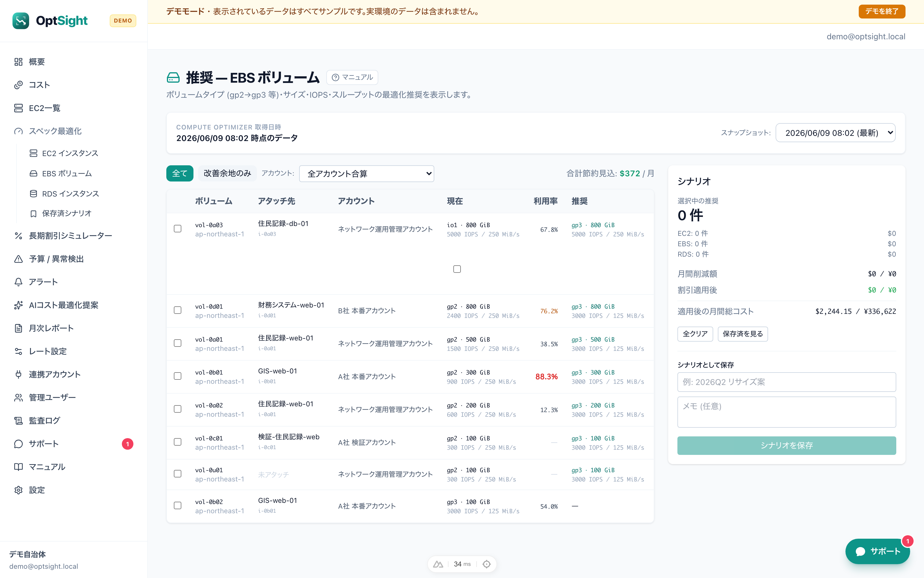Click the red notification badge on サポート menu
924x578 pixels.
pyautogui.click(x=128, y=444)
